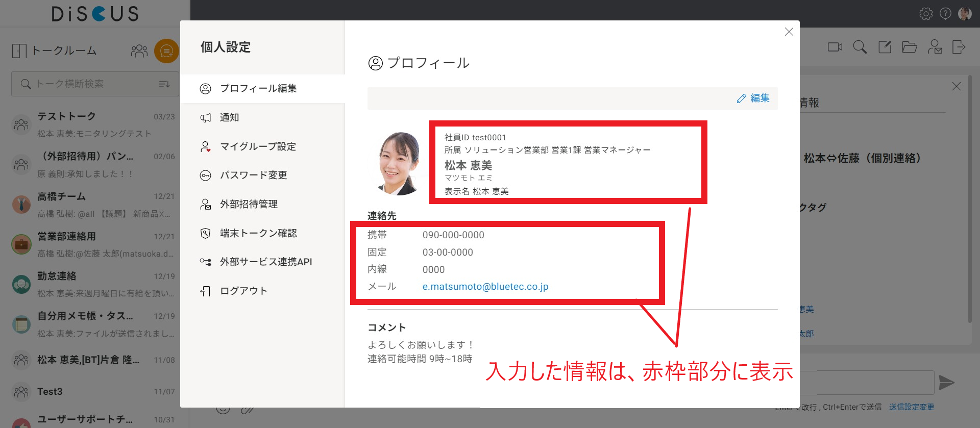Click the member invite icon in toolbar
The image size is (980, 428).
935,47
